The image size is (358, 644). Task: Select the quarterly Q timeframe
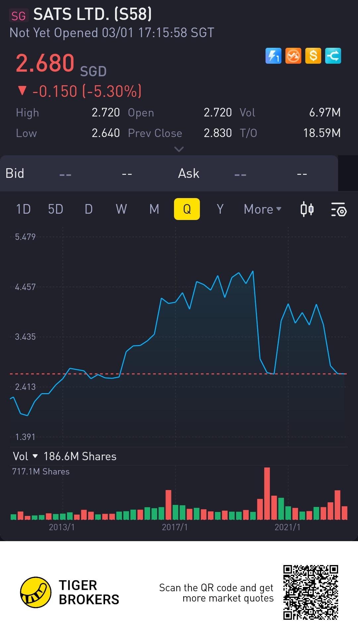187,209
